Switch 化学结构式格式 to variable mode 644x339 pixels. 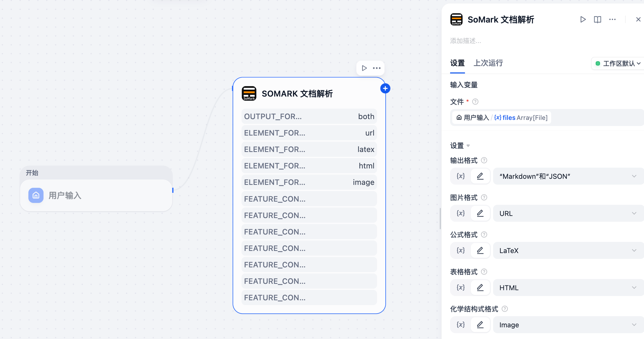pyautogui.click(x=461, y=325)
